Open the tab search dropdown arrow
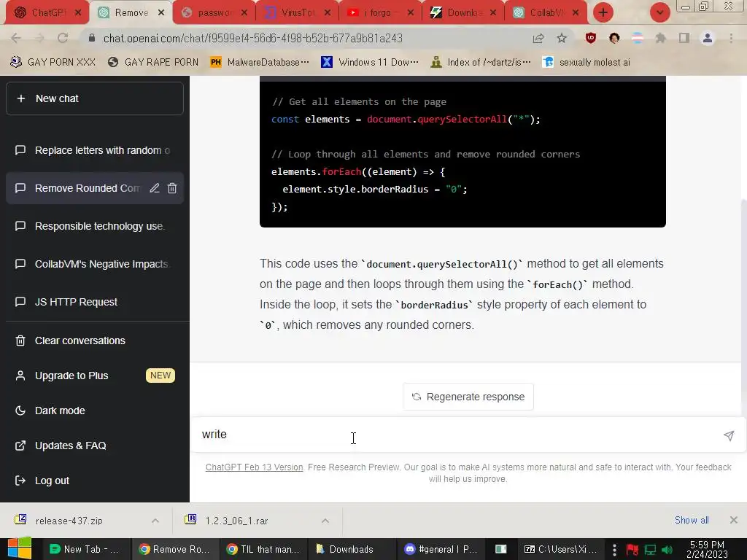This screenshot has width=747, height=560. [x=659, y=13]
